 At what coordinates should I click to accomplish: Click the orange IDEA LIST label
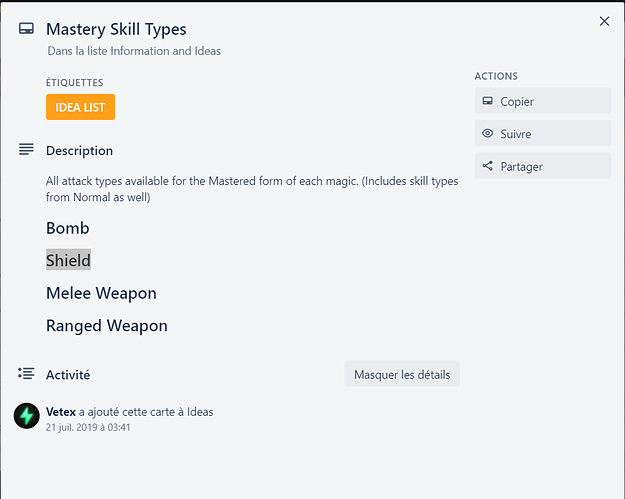pyautogui.click(x=80, y=107)
